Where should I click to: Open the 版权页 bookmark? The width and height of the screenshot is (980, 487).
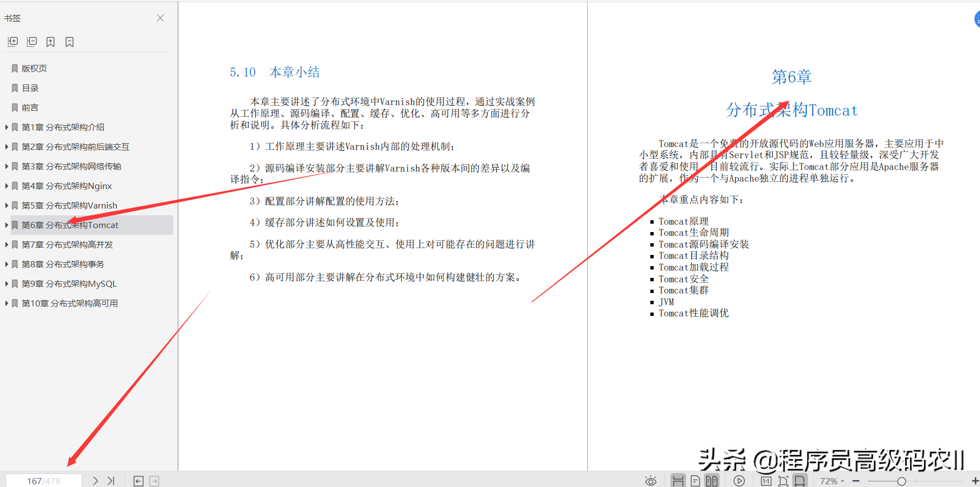(x=34, y=68)
